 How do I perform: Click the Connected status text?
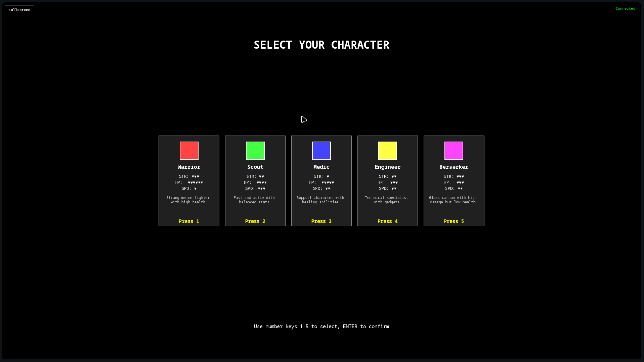(626, 9)
